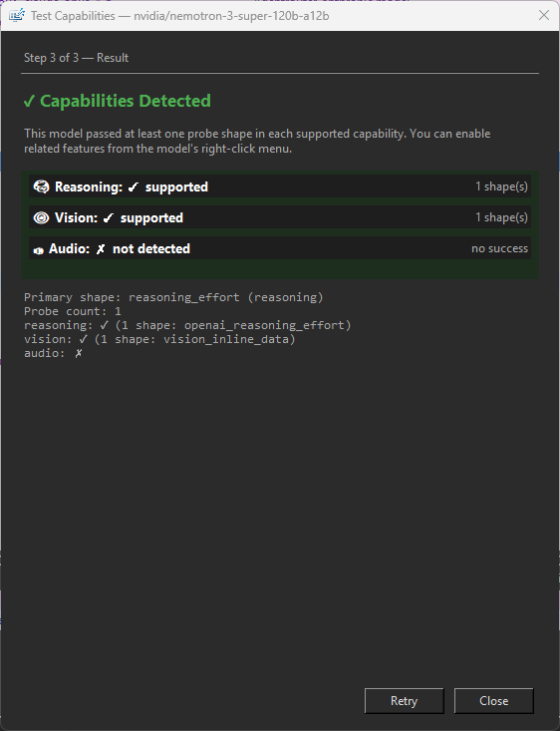Click the openai_reasoning_effort log line
Screen dimensions: 560x731
[x=187, y=325]
